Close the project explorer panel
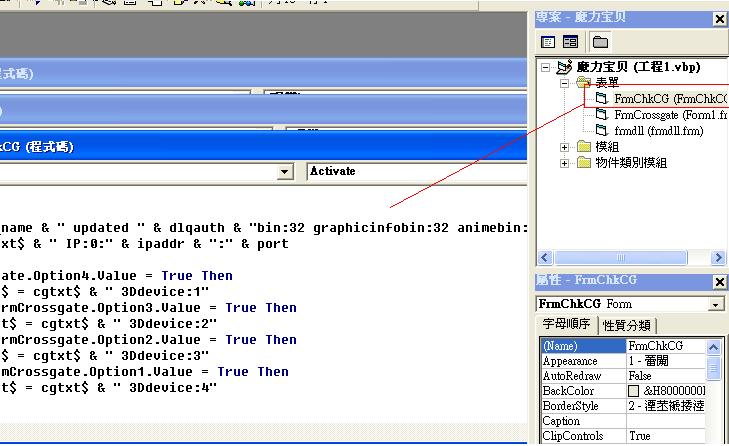 click(x=719, y=19)
